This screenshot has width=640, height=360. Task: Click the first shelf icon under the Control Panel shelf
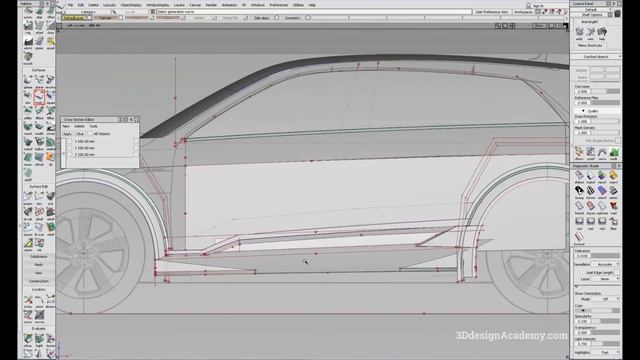pyautogui.click(x=579, y=31)
